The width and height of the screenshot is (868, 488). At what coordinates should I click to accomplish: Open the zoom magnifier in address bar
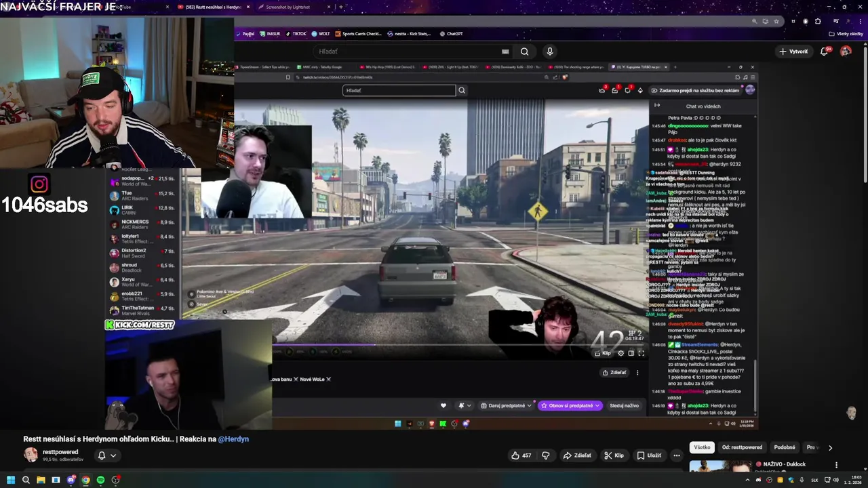click(755, 21)
